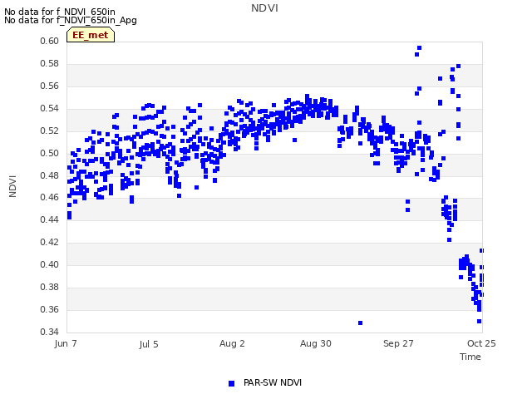The width and height of the screenshot is (532, 399).
Task: Click the Aug 30 x-axis tick label
Action: point(316,343)
